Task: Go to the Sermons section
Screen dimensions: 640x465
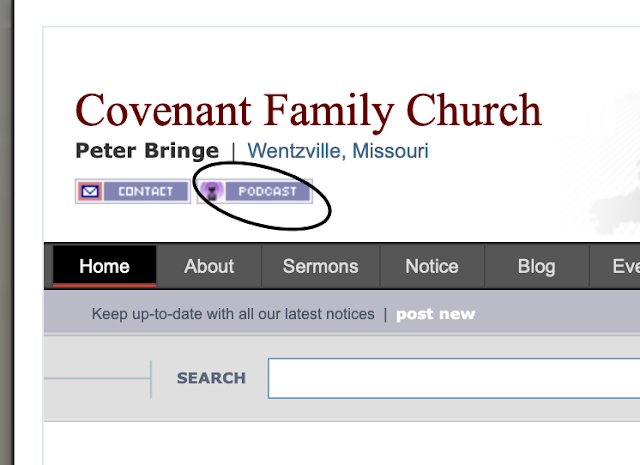Action: (320, 266)
